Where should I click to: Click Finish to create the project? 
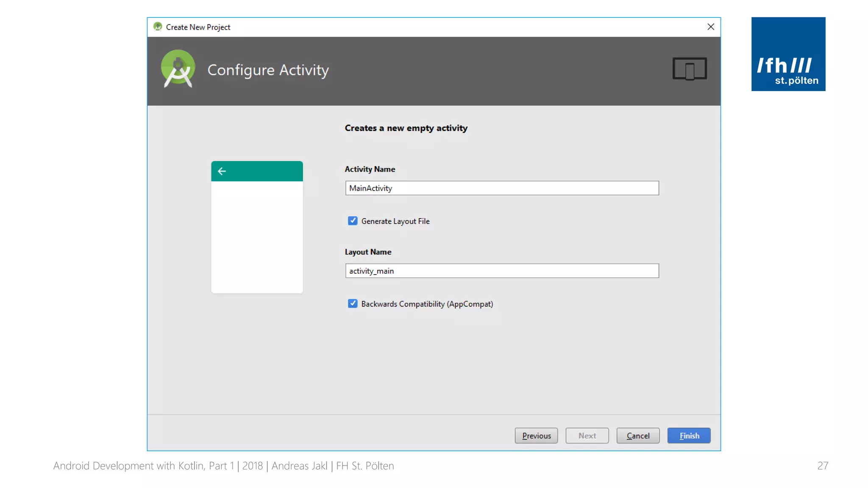click(689, 435)
